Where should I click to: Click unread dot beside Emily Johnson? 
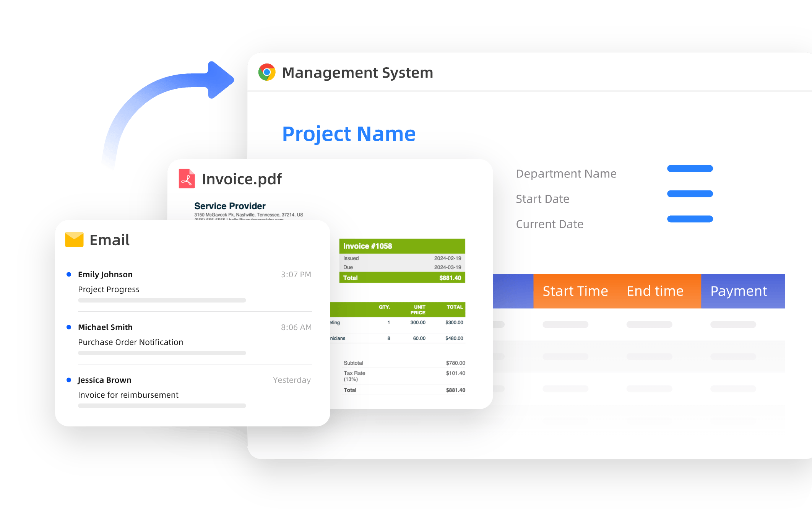point(69,274)
